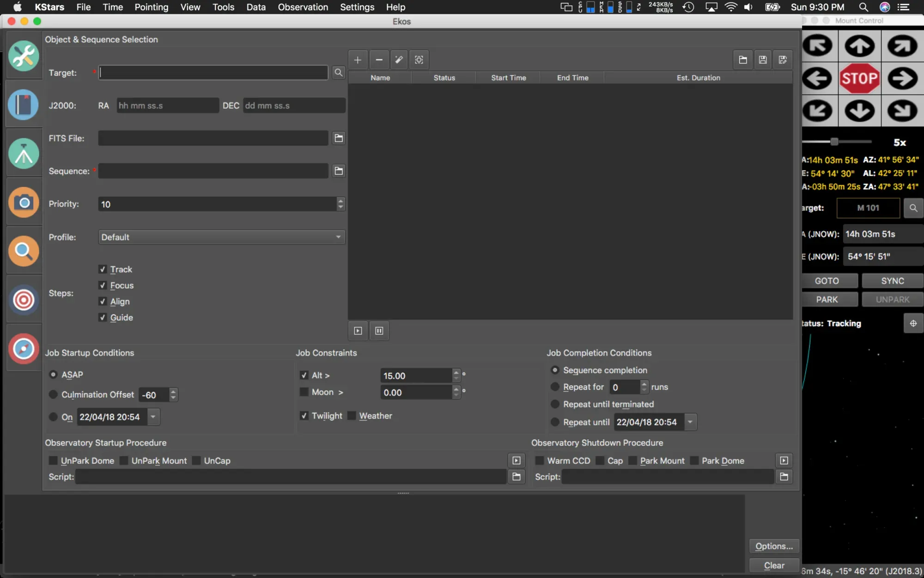Screen dimensions: 924x578
Task: Select the Scheduler module icon in sidebar
Action: [x=23, y=105]
